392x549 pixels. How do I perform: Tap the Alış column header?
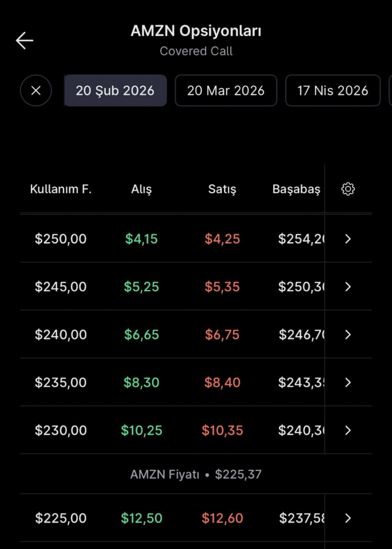(141, 189)
